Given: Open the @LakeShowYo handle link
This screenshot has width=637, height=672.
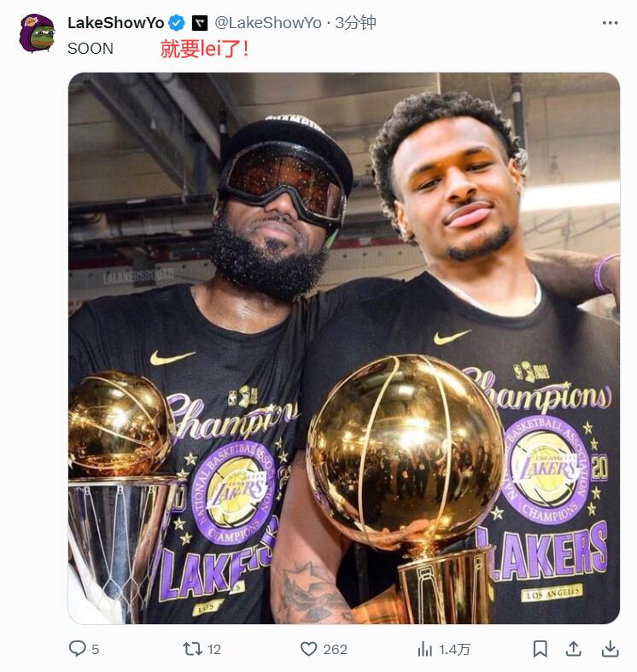Looking at the screenshot, I should click(x=267, y=23).
